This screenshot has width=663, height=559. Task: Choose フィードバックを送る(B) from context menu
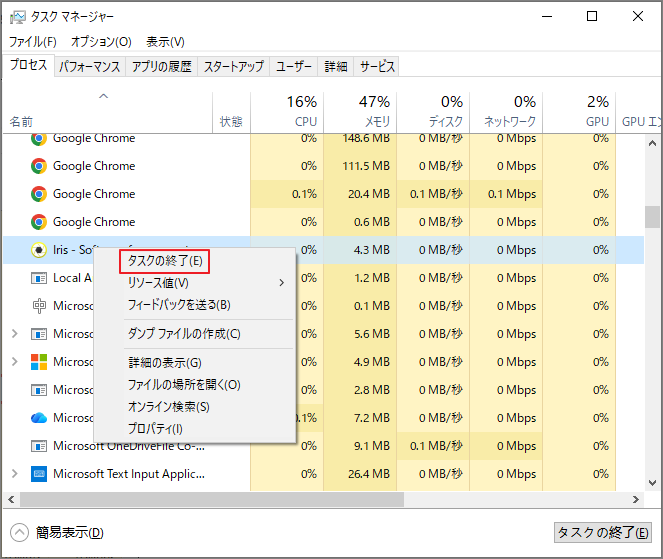coord(179,305)
